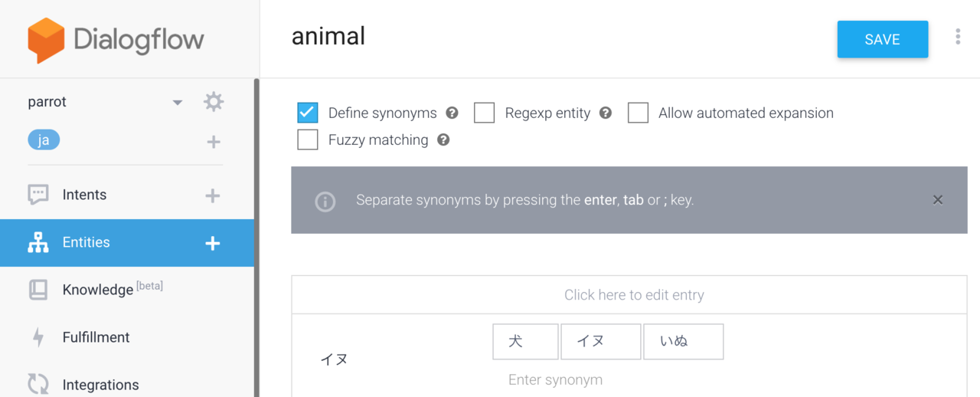Show help for Define synonyms
Screen dimensions: 980x397
[452, 113]
